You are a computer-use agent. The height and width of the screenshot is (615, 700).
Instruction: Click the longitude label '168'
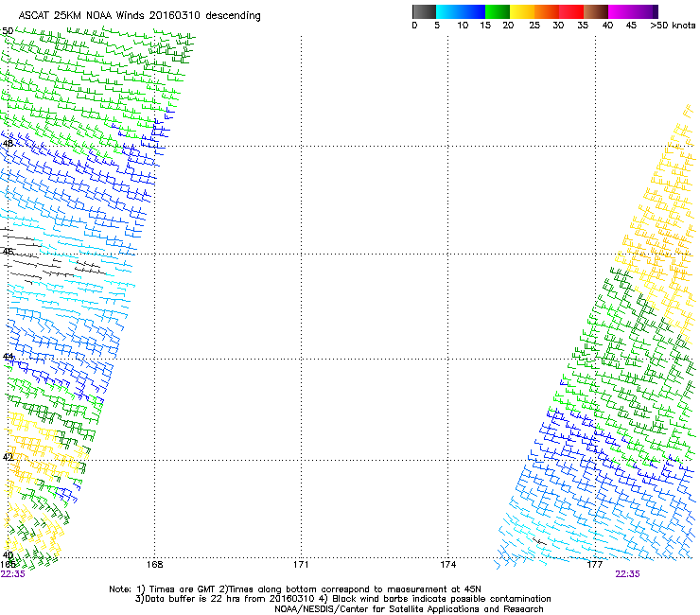coord(154,565)
